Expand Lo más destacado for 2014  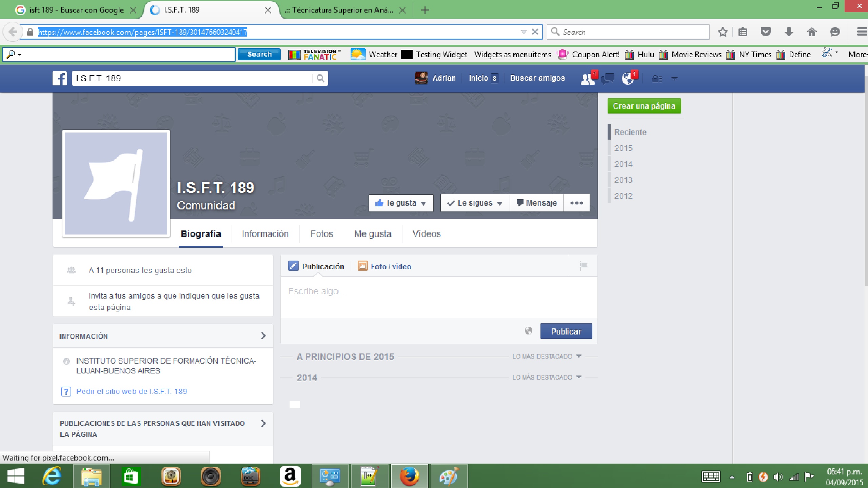547,378
